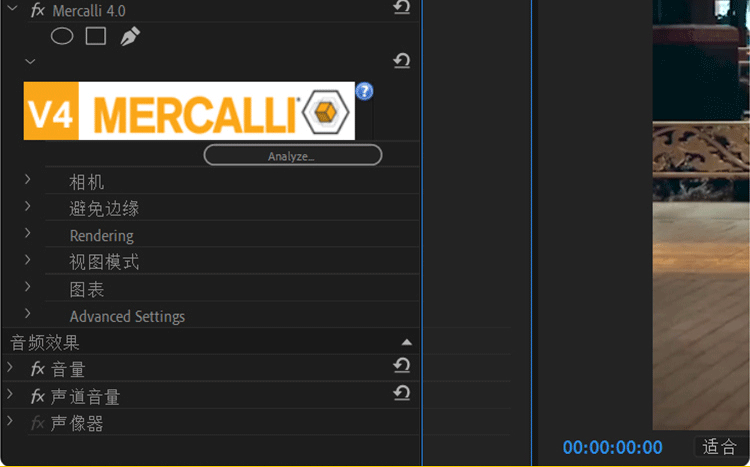Expand the 相机 section
The image size is (750, 467).
pyautogui.click(x=28, y=179)
